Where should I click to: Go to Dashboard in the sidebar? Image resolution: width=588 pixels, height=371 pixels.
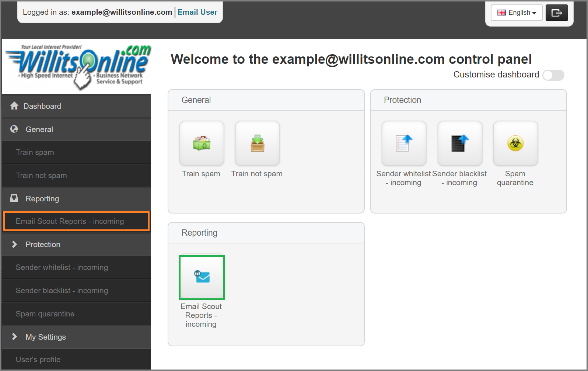pyautogui.click(x=76, y=106)
